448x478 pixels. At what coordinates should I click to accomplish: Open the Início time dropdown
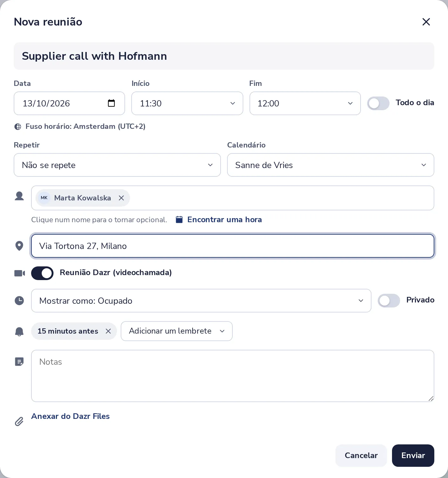187,103
